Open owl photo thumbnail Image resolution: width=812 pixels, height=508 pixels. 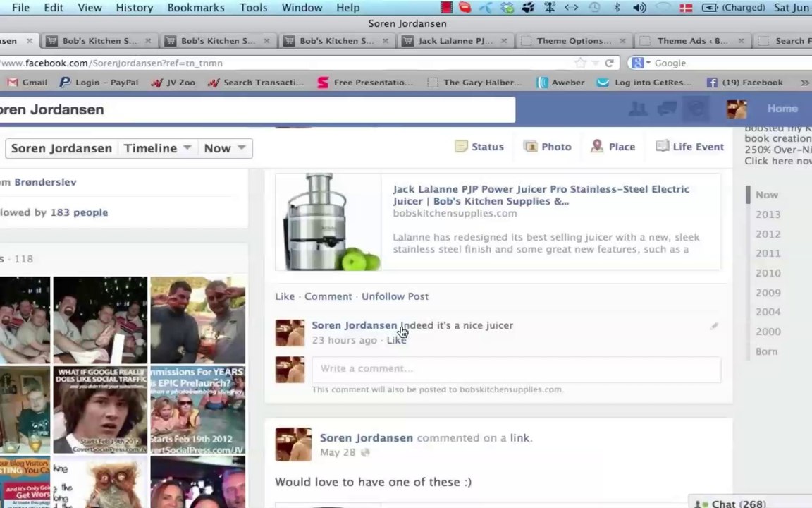click(100, 482)
